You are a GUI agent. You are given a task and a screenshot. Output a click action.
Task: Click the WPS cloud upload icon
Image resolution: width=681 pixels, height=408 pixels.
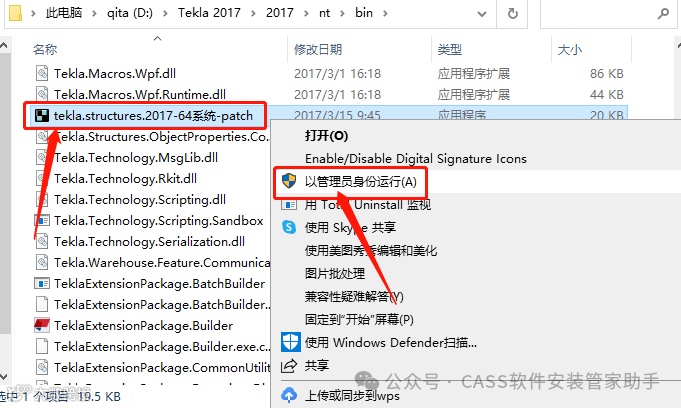tap(289, 395)
